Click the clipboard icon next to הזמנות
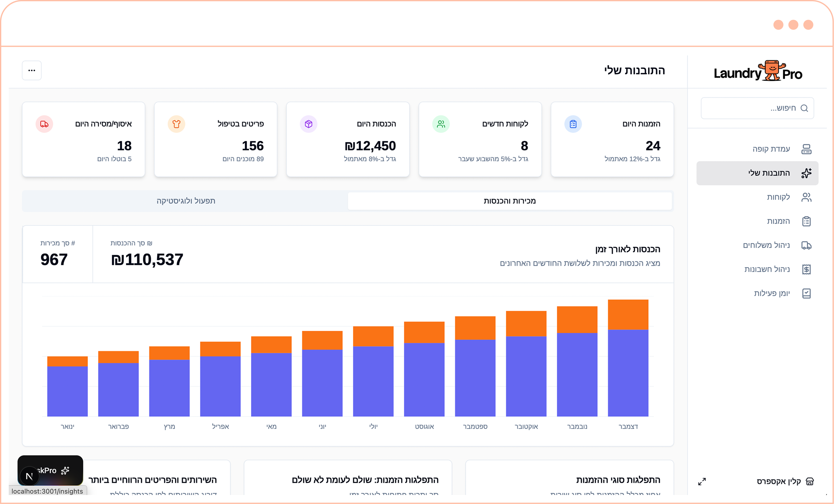 click(x=806, y=221)
